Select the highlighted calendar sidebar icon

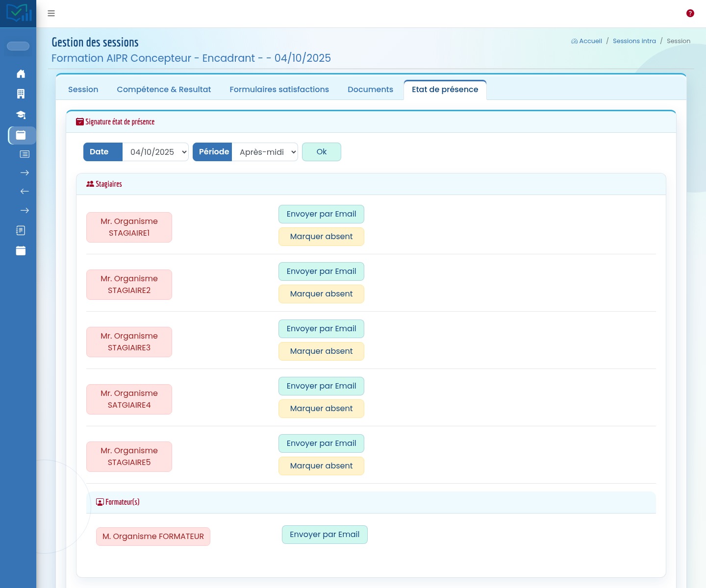click(21, 135)
